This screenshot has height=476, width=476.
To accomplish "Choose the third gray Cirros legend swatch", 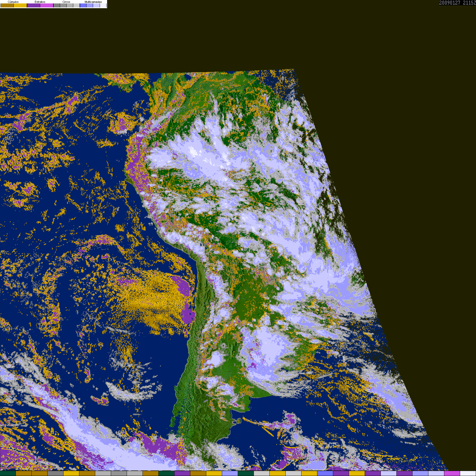I will [70, 5].
